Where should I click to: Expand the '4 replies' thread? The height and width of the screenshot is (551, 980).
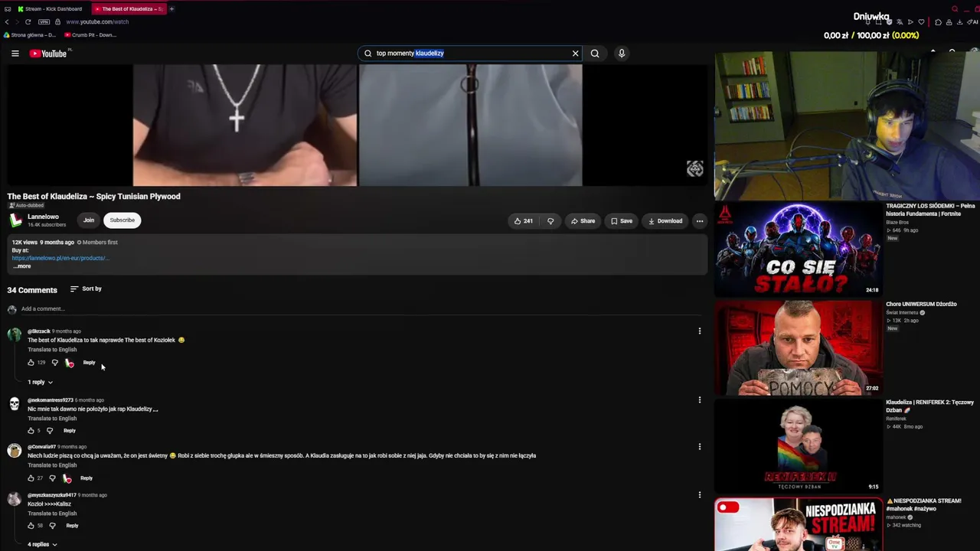tap(42, 545)
